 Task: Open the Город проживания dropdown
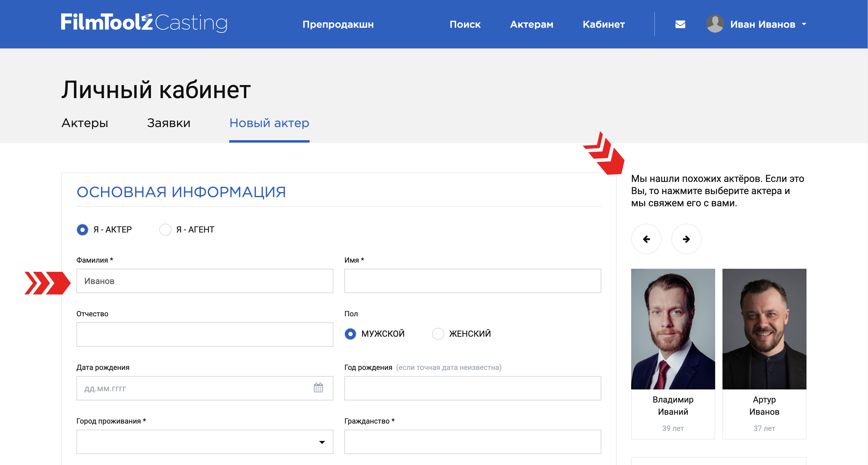205,442
